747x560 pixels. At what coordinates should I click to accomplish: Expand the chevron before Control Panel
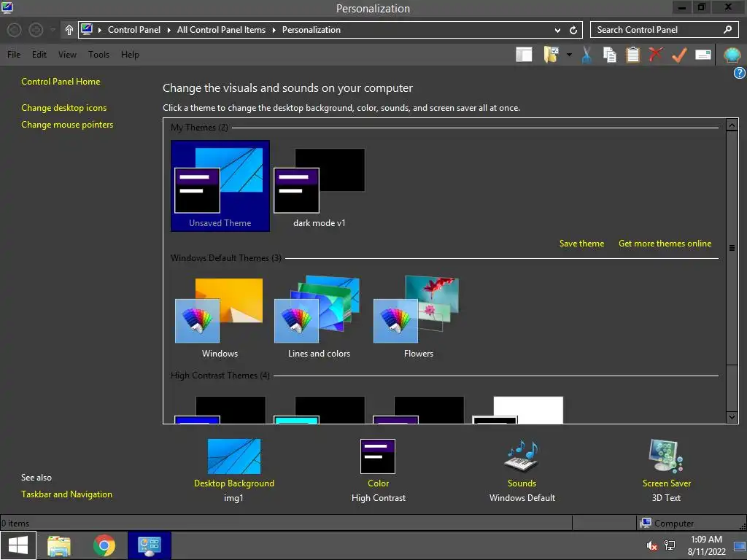(99, 30)
